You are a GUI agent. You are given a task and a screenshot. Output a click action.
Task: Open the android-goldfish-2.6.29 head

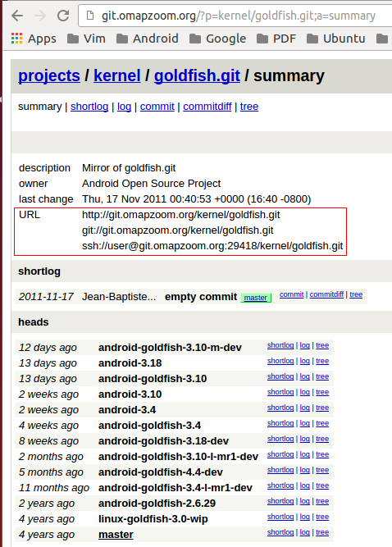click(x=157, y=504)
